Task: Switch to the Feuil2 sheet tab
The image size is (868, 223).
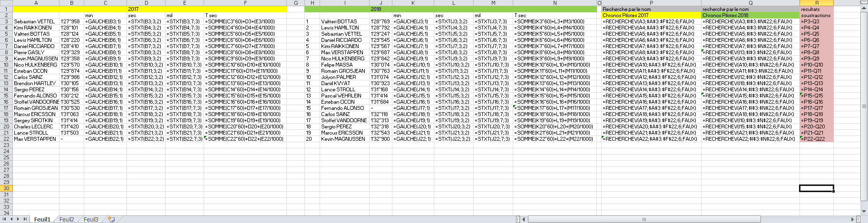Action: pos(67,219)
